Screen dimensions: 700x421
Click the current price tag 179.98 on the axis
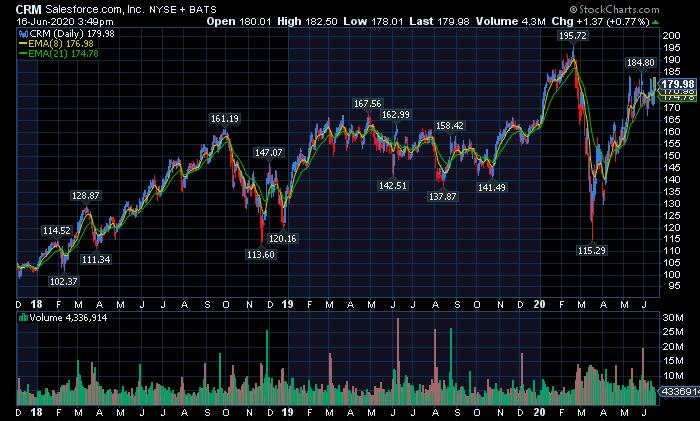[x=678, y=84]
